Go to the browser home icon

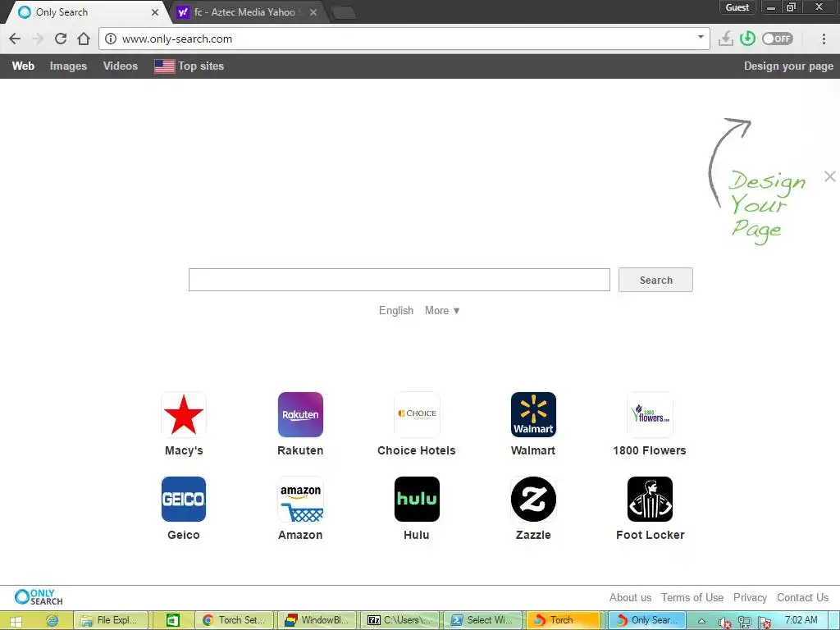(x=84, y=39)
